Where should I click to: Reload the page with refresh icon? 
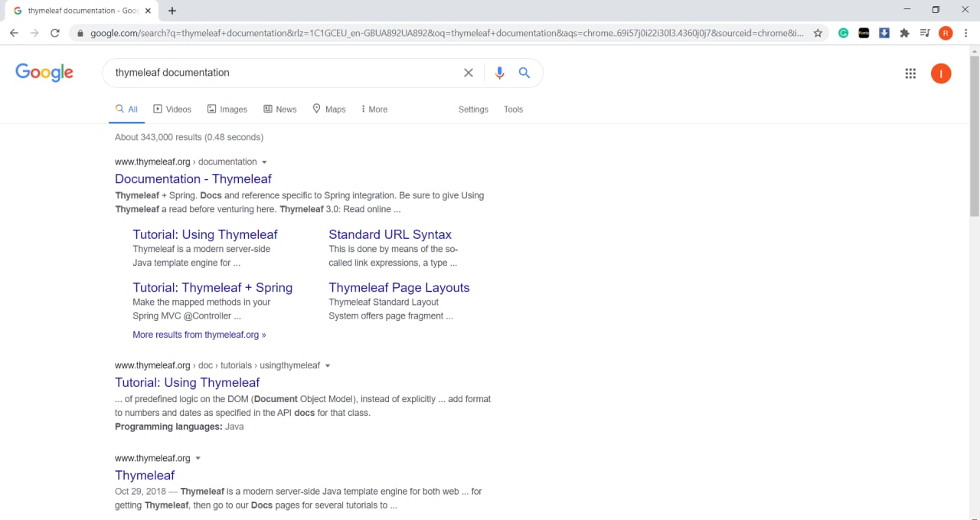tap(55, 33)
